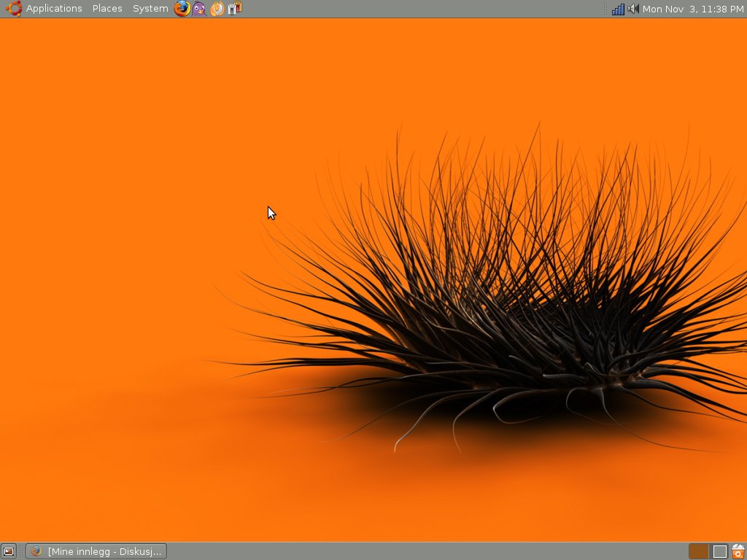Click the Show Desktop button
Image resolution: width=747 pixels, height=560 pixels.
pyautogui.click(x=9, y=551)
